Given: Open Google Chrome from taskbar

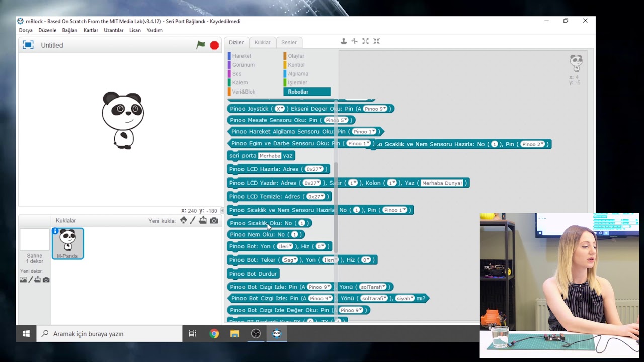Looking at the screenshot, I should coord(214,333).
